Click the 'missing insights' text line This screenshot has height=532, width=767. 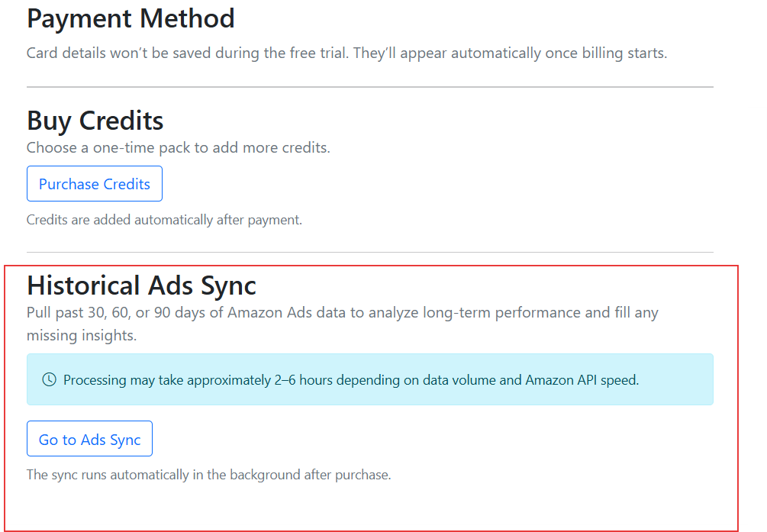click(x=82, y=336)
